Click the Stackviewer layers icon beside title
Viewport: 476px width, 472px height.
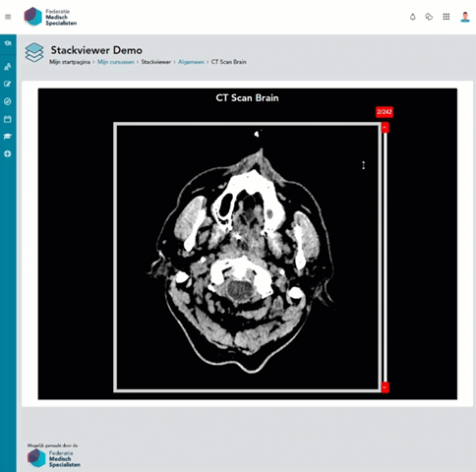pyautogui.click(x=34, y=52)
